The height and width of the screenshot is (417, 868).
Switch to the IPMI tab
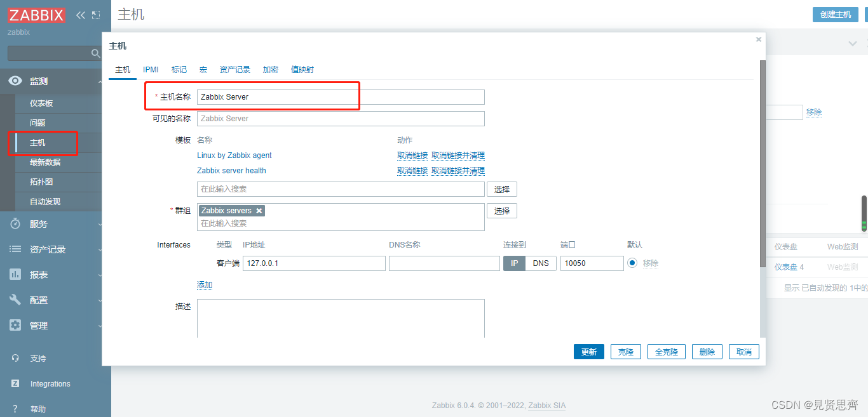coord(151,69)
